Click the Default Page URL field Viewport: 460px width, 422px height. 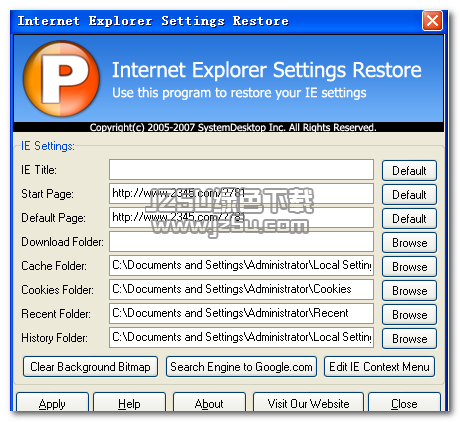click(x=241, y=217)
